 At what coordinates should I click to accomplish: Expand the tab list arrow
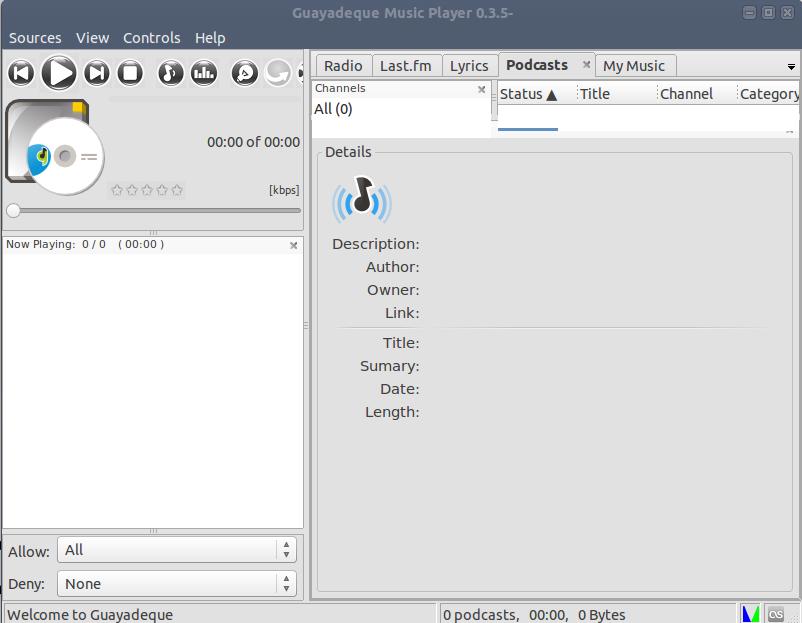click(x=791, y=67)
